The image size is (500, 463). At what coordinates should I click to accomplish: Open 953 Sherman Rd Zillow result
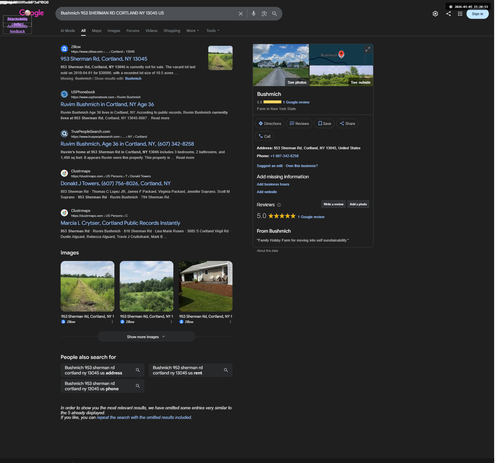click(104, 59)
